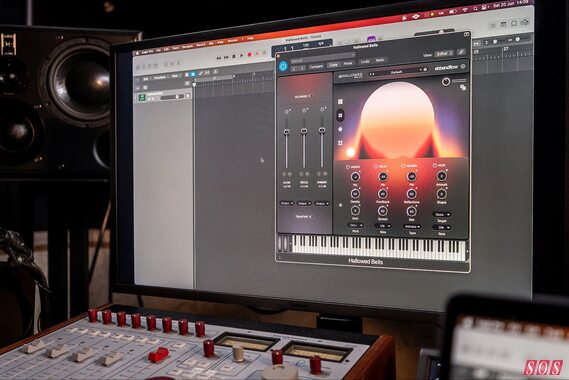Click Logic's red Record button
Screen dimensions: 569x380
[x=249, y=55]
